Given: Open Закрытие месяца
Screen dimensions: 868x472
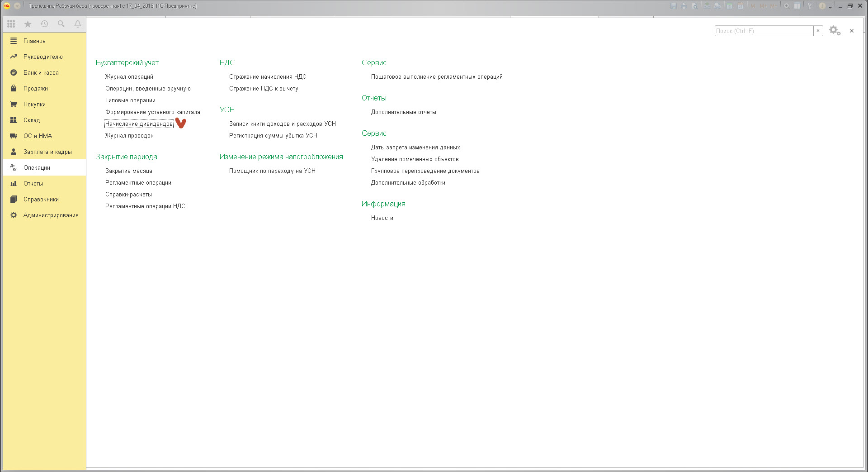Looking at the screenshot, I should (x=129, y=171).
